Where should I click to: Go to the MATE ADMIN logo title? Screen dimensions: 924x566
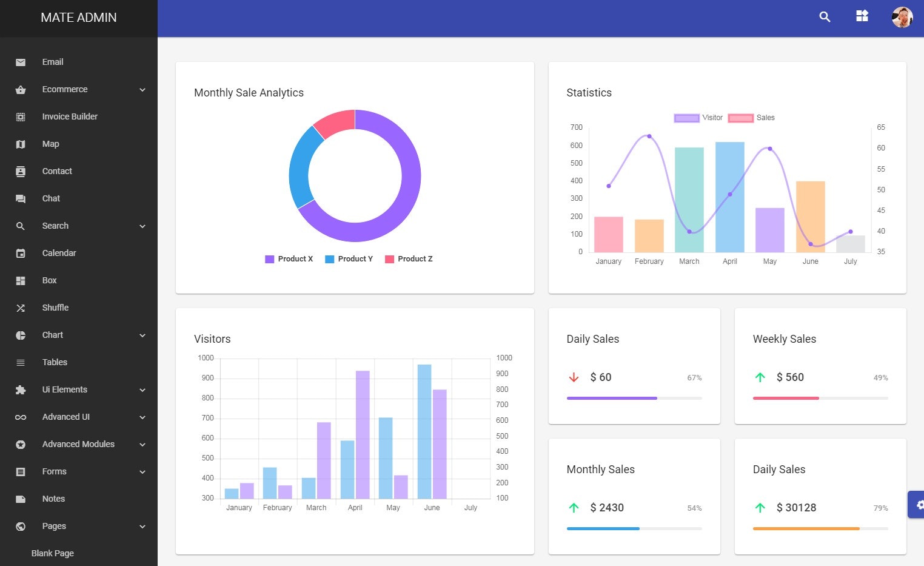[x=79, y=18]
